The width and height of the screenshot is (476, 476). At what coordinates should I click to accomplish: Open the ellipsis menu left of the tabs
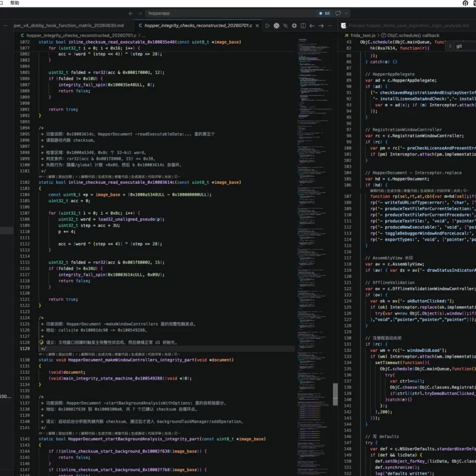[x=5, y=26]
